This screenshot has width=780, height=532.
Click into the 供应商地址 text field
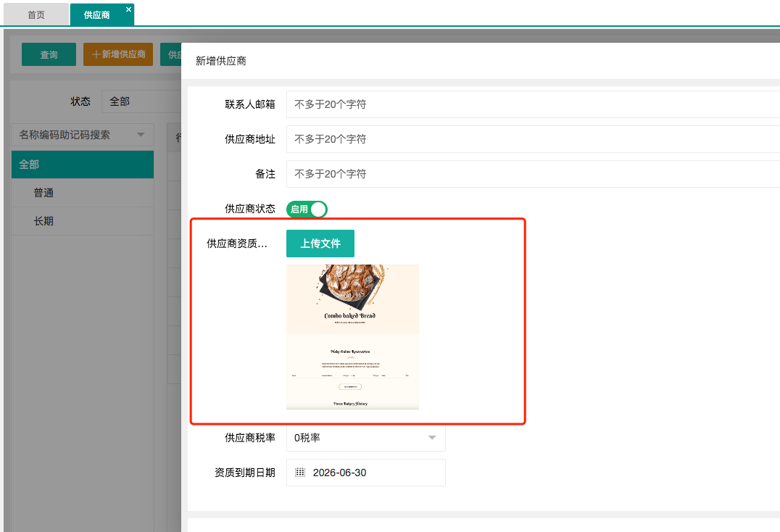tap(533, 139)
